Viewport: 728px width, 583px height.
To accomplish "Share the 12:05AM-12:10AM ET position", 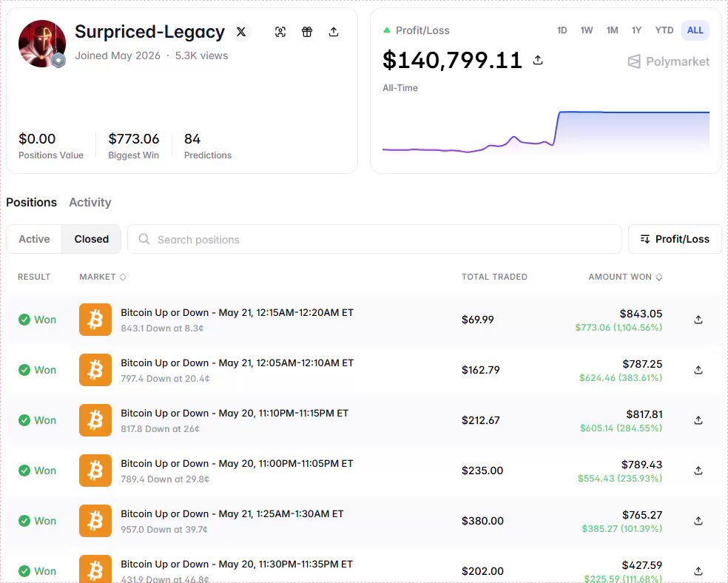I will point(698,370).
